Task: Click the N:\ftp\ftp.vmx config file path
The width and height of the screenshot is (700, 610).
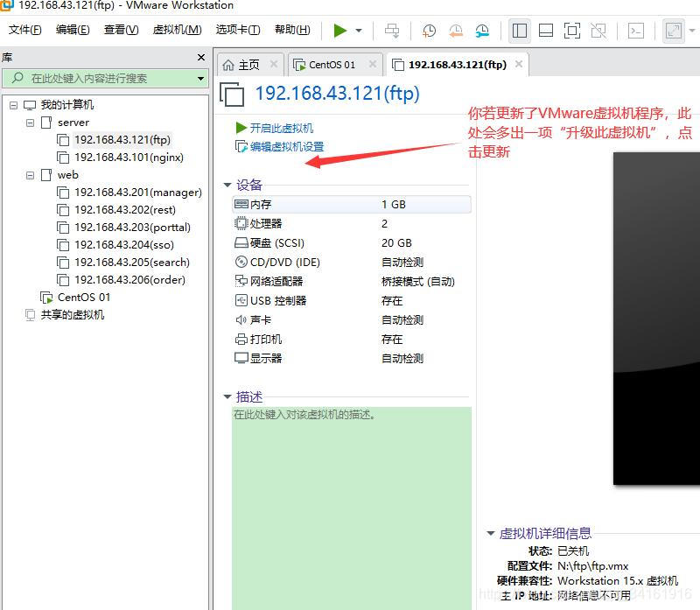Action: [593, 566]
